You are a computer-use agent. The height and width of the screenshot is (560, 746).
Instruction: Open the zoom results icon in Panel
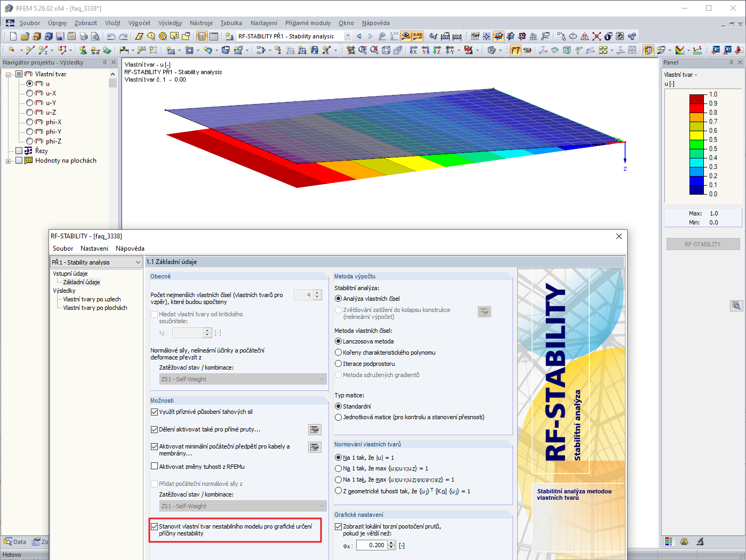(x=736, y=306)
